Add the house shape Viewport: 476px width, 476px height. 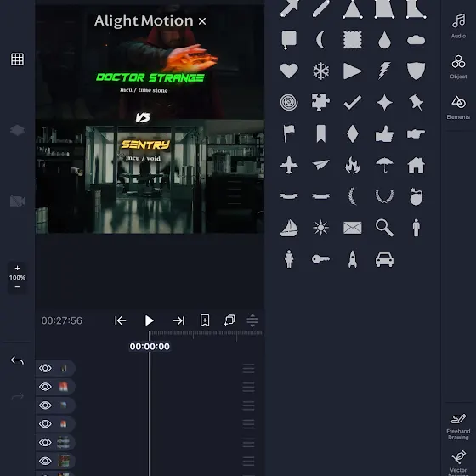click(x=416, y=165)
